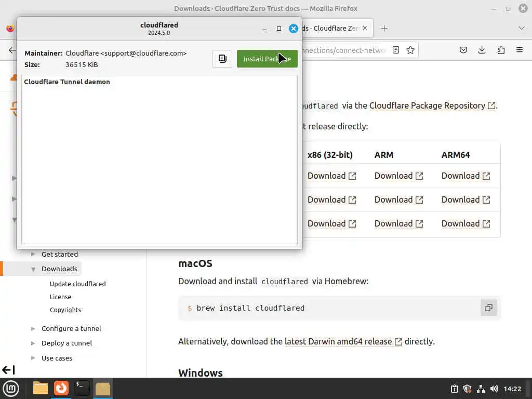Click Firefox address bar URL field

click(344, 50)
